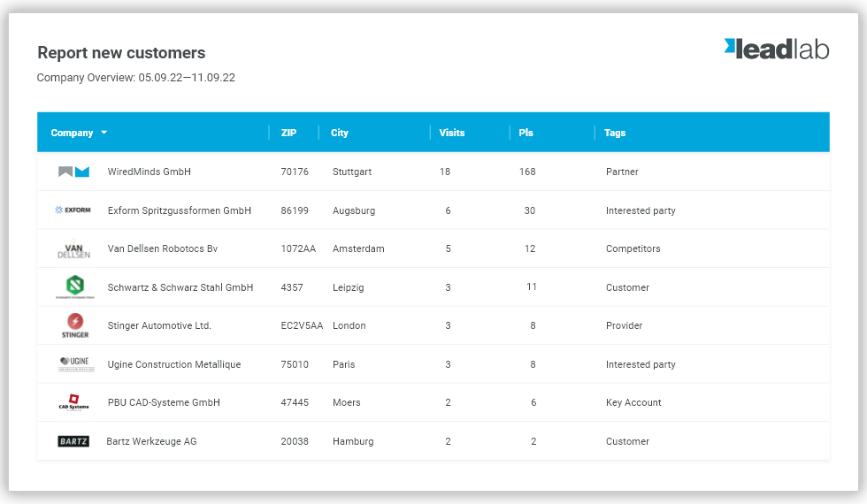This screenshot has width=867, height=504.
Task: Open Schwartz & Schwarz Stahl GmbH entry
Action: [x=180, y=287]
